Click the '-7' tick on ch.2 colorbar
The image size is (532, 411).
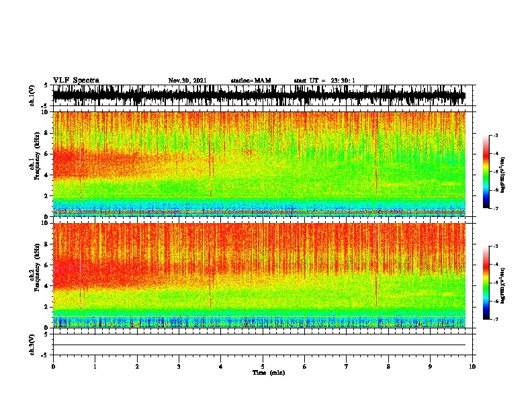[495, 319]
